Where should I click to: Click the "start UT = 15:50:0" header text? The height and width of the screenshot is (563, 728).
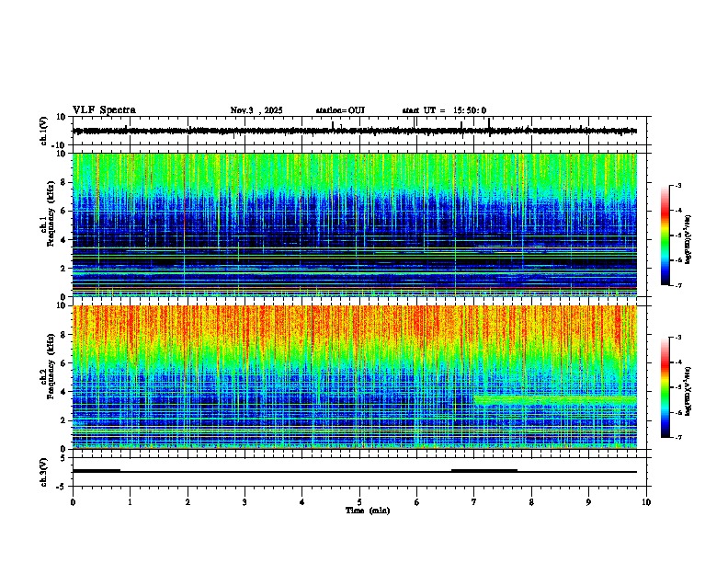tap(444, 110)
